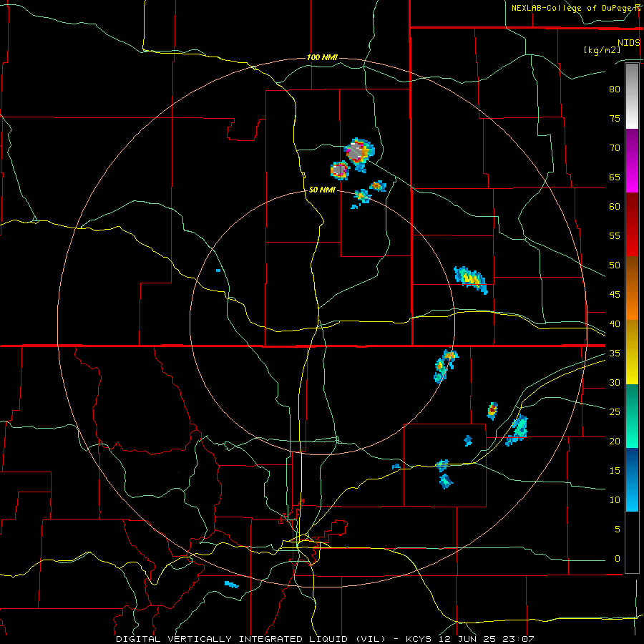This screenshot has width=644, height=644.
Task: Select the gray-white top segment of VIL color bar
Action: 632,96
